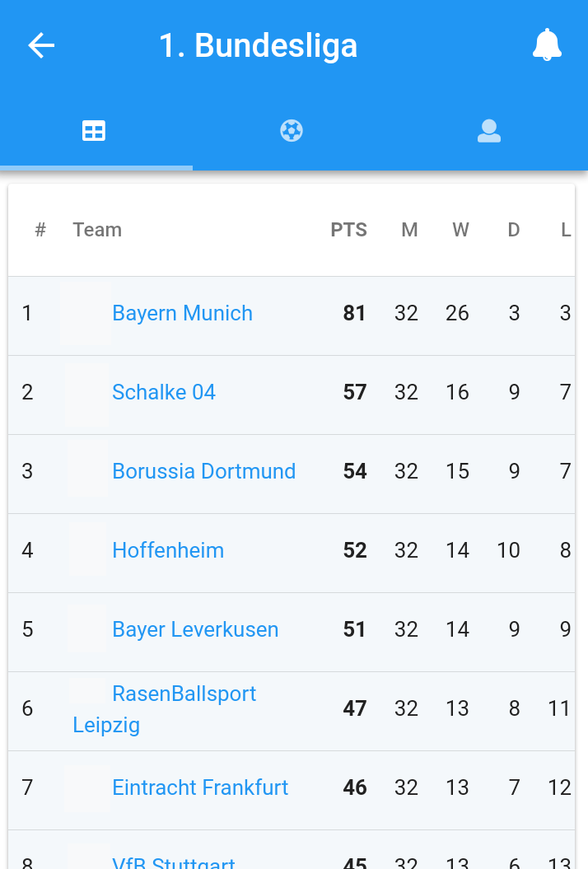Click the Team column header
This screenshot has width=588, height=869.
97,230
